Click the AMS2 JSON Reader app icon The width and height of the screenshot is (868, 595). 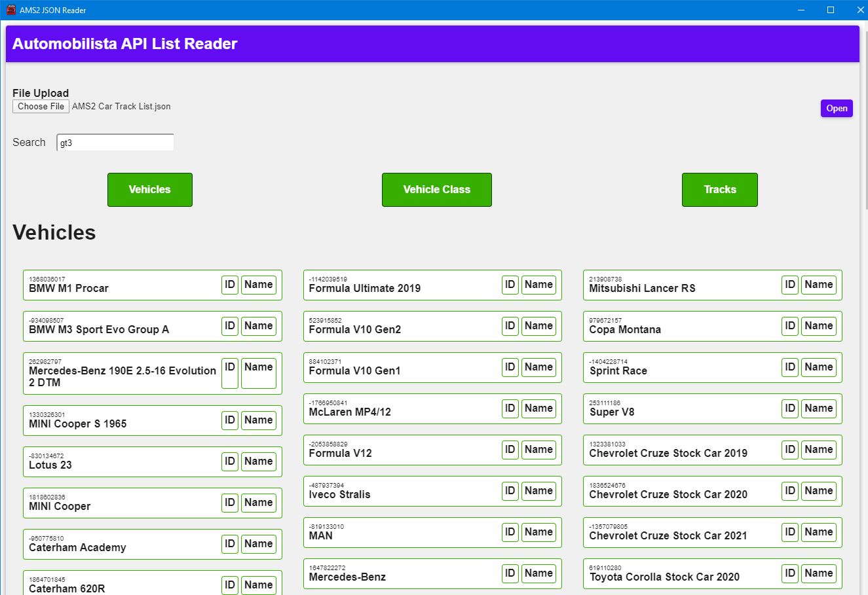tap(10, 10)
